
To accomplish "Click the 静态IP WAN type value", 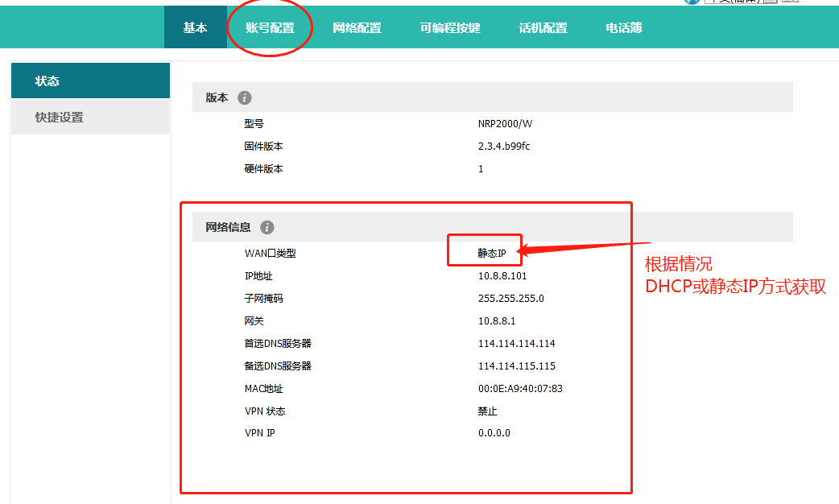I will click(492, 253).
